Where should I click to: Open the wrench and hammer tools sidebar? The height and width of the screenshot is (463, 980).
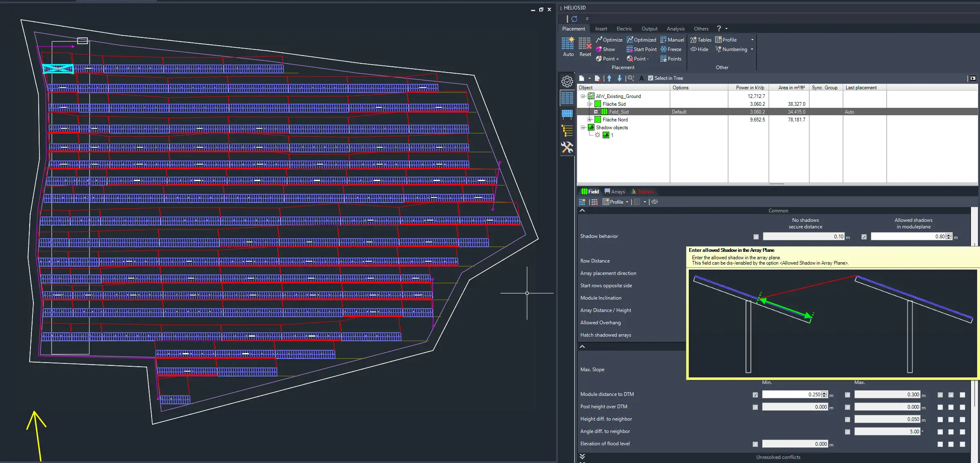click(567, 147)
